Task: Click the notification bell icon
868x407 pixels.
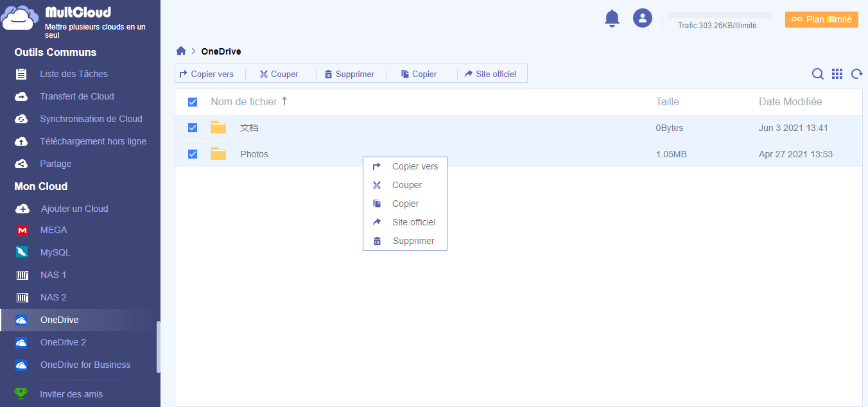Action: pos(612,19)
